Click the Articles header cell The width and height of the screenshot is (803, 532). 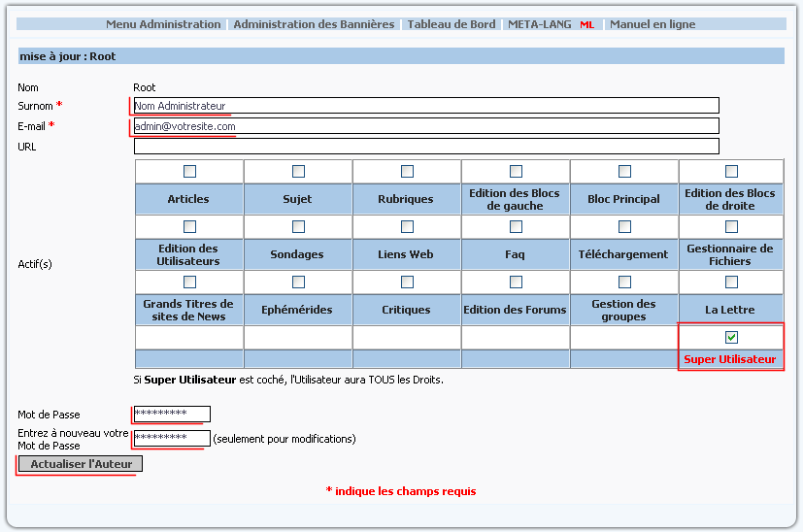[189, 199]
